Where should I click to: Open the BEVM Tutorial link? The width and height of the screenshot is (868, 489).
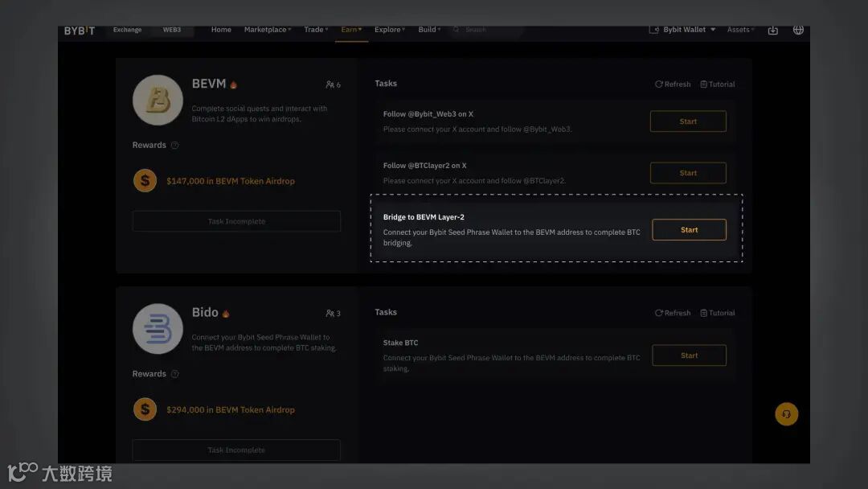click(718, 84)
